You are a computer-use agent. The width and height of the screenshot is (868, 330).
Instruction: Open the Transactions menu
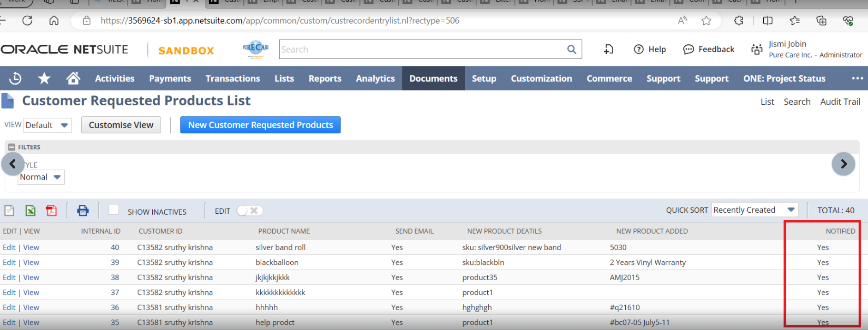tap(233, 78)
